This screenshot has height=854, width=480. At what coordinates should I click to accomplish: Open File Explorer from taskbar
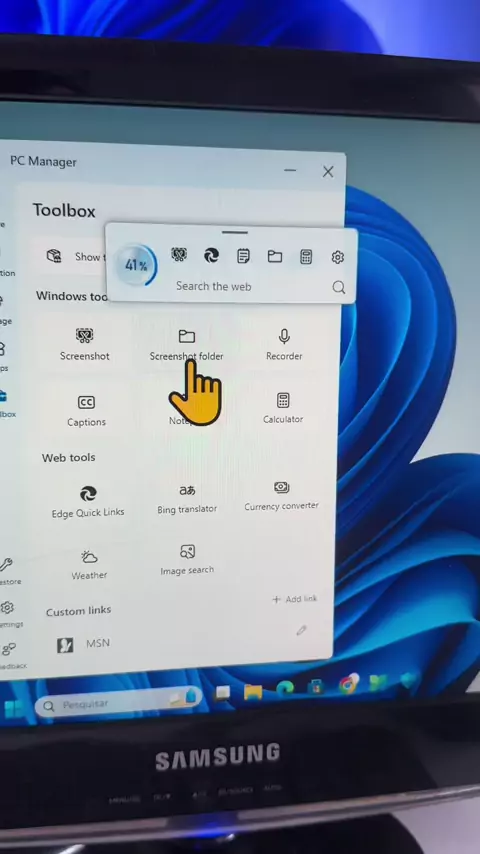(253, 692)
